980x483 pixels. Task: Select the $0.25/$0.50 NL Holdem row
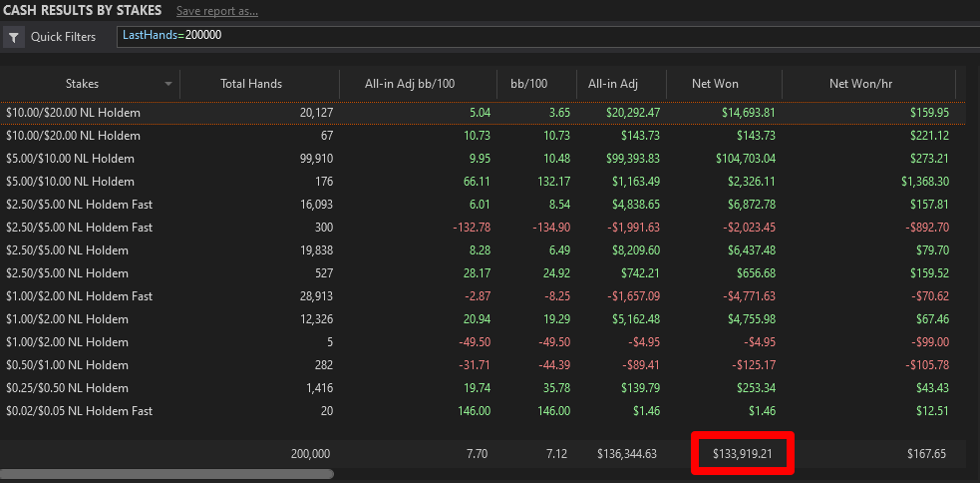pos(483,388)
